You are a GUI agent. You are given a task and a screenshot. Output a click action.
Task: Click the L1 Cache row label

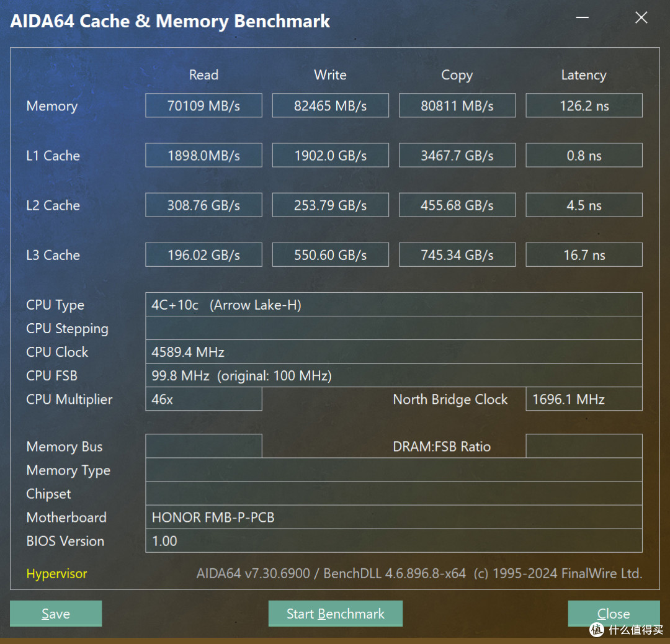click(x=53, y=156)
